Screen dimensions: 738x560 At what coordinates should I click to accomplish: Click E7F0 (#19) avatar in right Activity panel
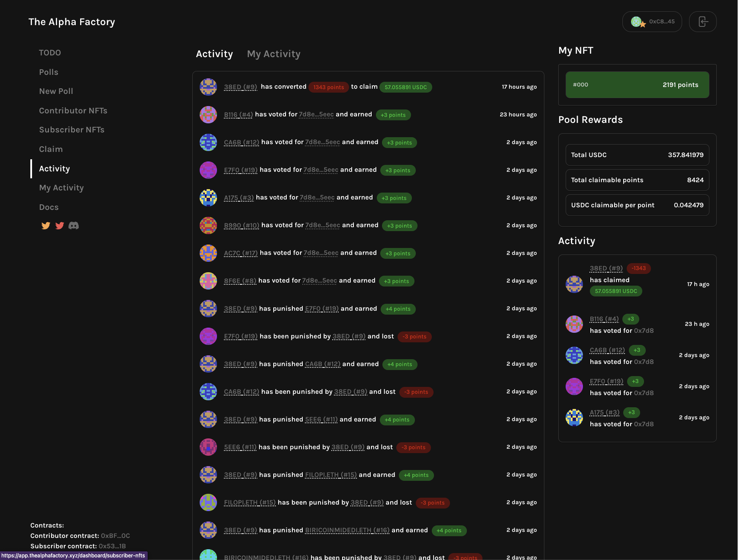tap(574, 386)
